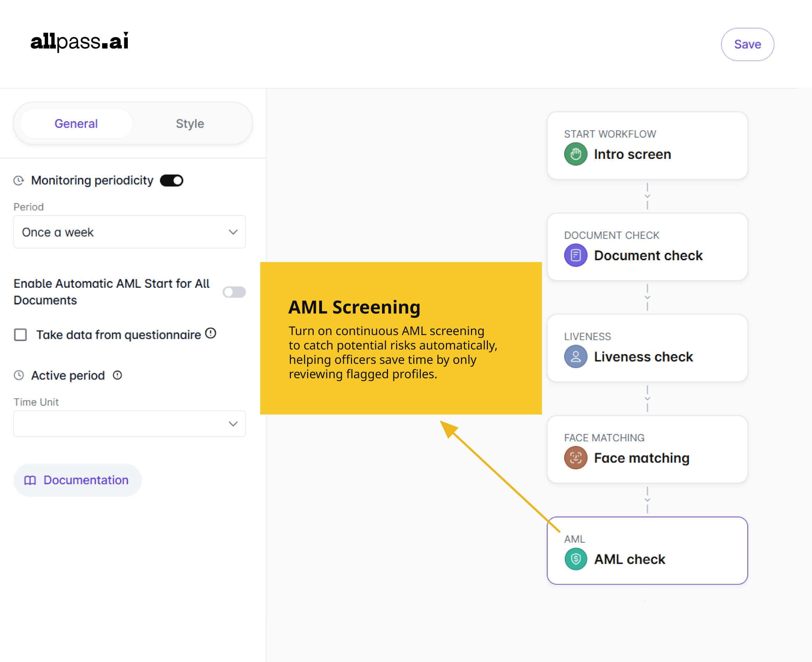
Task: Click the allpass.ai logo
Action: [79, 41]
